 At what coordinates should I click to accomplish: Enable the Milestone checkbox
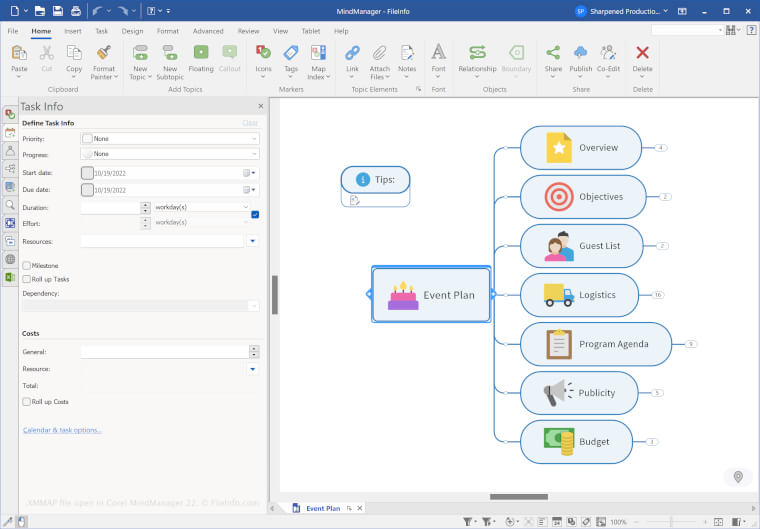click(x=27, y=266)
